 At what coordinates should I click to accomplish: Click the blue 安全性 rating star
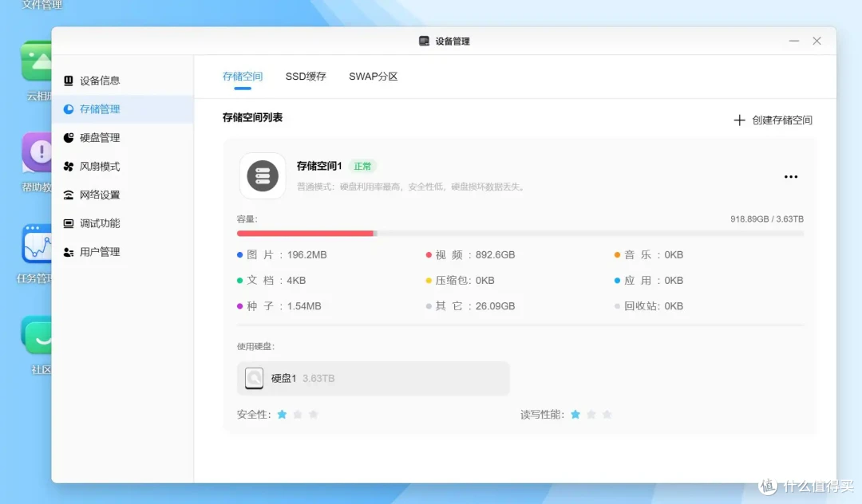click(x=282, y=415)
